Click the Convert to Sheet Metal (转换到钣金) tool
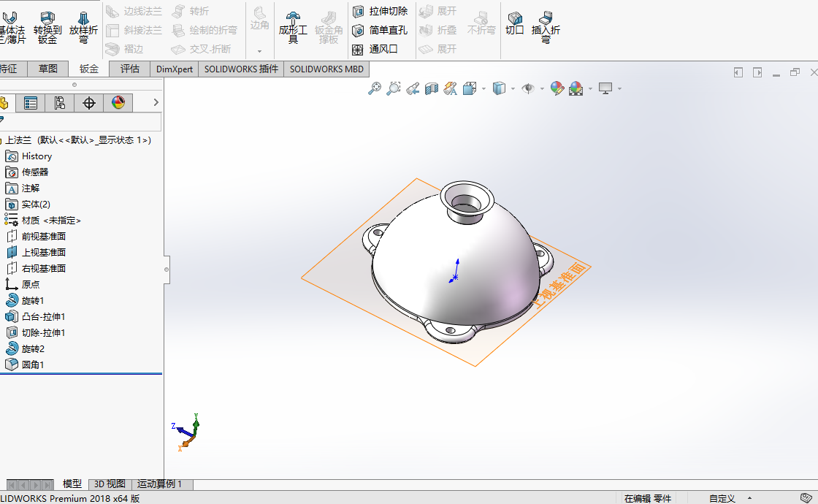Screen dimensions: 818x504 tap(47, 27)
